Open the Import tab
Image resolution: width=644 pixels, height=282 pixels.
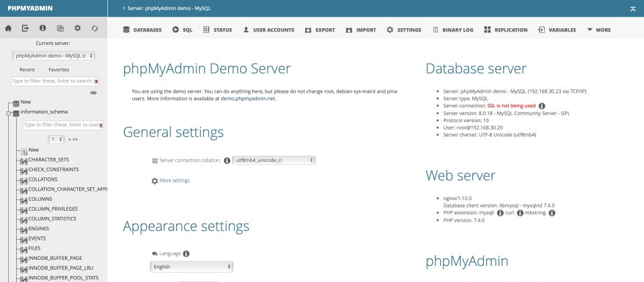click(x=361, y=30)
